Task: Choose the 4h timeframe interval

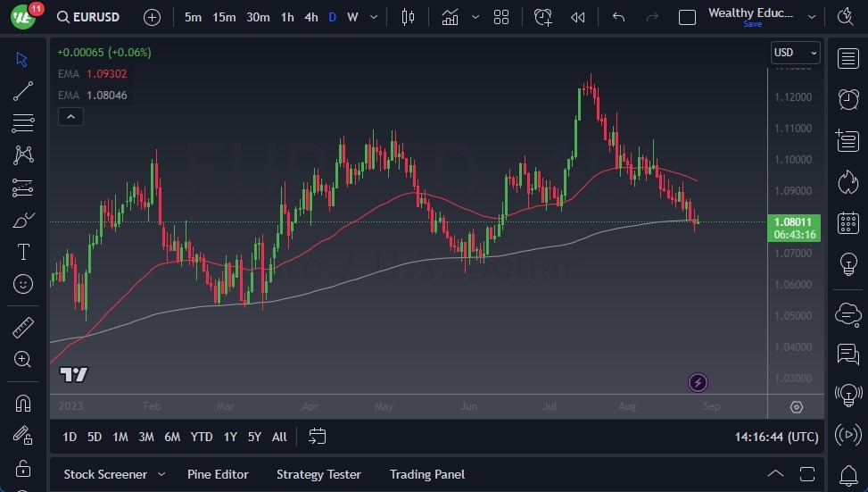Action: click(x=310, y=17)
